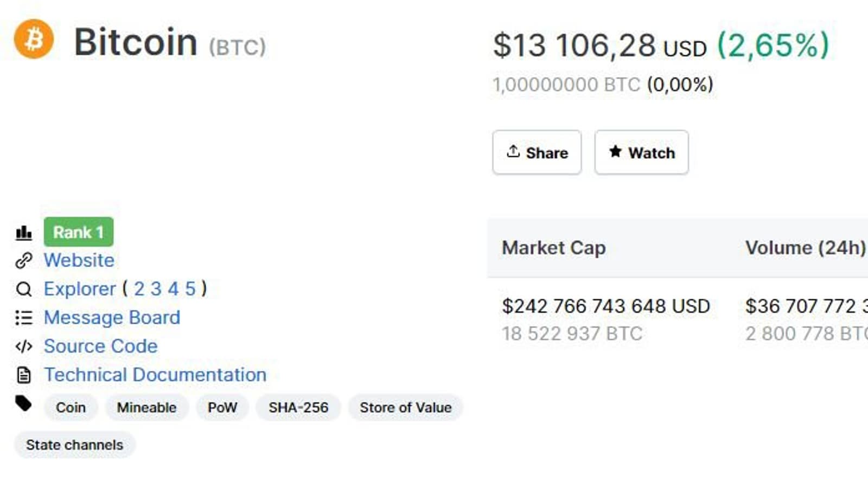Click the document icon beside Technical Documentation
The image size is (868, 488).
23,375
